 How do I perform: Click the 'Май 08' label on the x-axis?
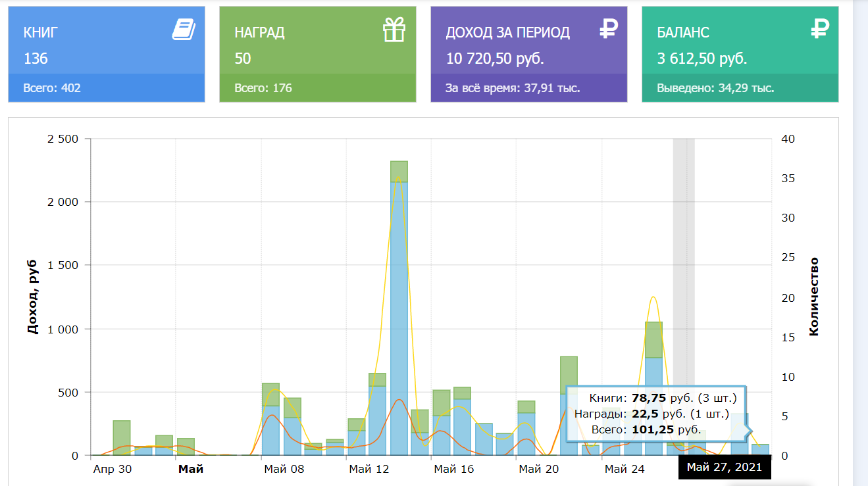pyautogui.click(x=284, y=469)
